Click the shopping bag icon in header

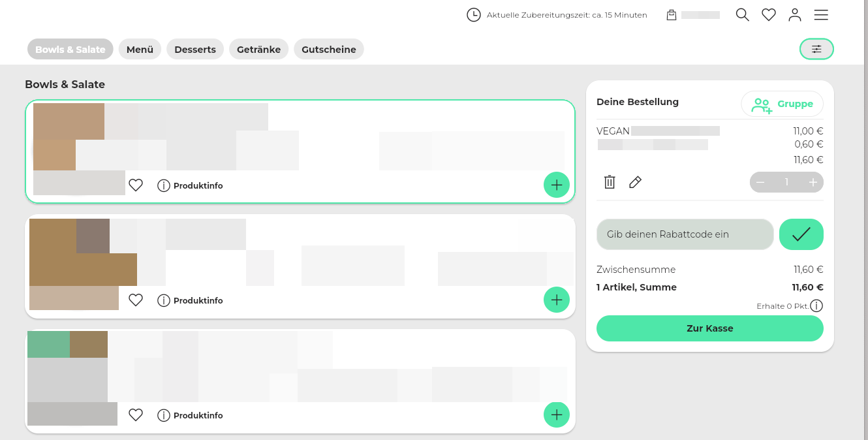(x=672, y=15)
